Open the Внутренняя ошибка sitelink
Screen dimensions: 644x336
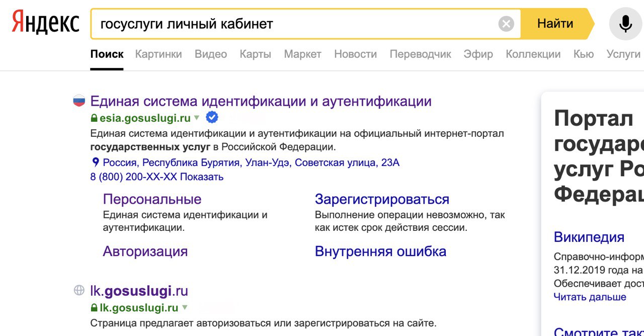380,251
